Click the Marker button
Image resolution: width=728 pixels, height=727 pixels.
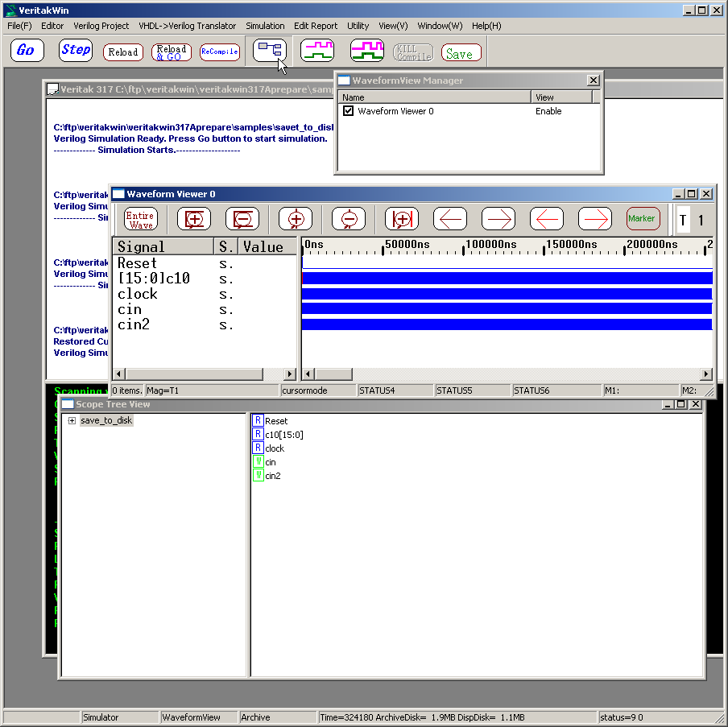pyautogui.click(x=643, y=219)
